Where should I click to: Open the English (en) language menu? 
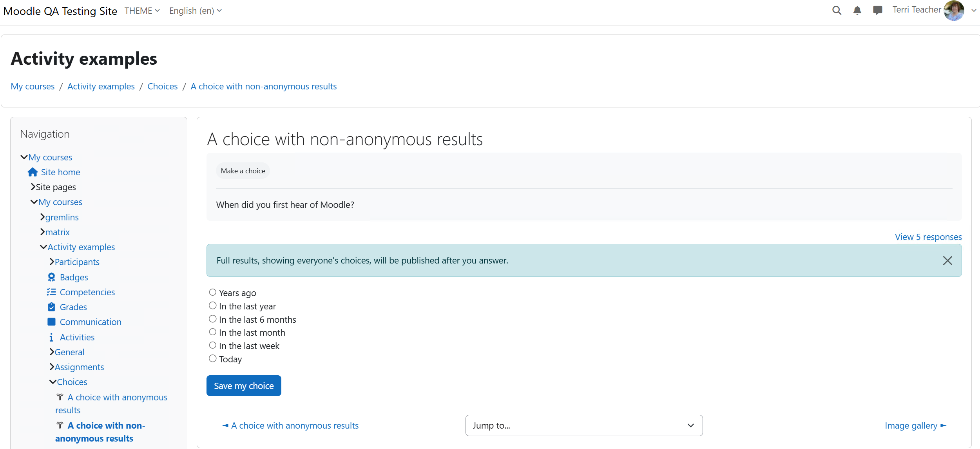(196, 11)
